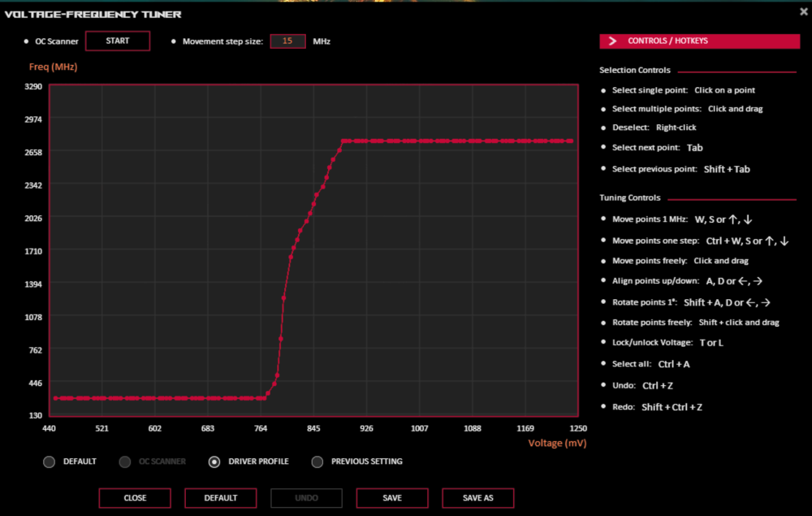This screenshot has height=516, width=812.
Task: Open the Save As option
Action: coord(477,498)
